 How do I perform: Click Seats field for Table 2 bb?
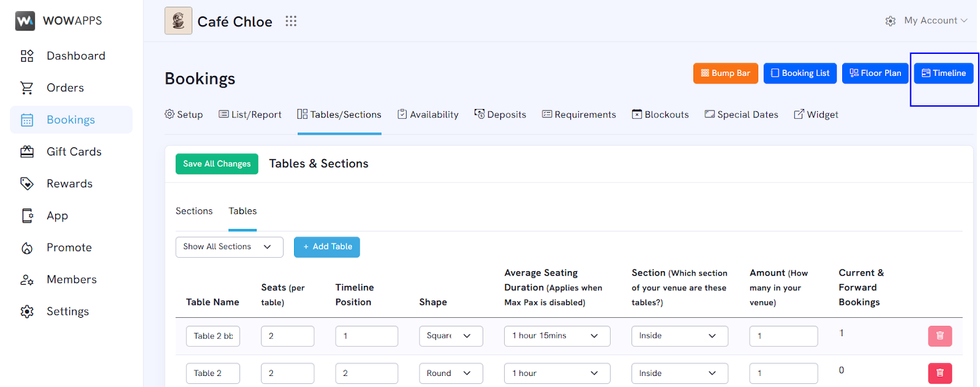pyautogui.click(x=287, y=336)
